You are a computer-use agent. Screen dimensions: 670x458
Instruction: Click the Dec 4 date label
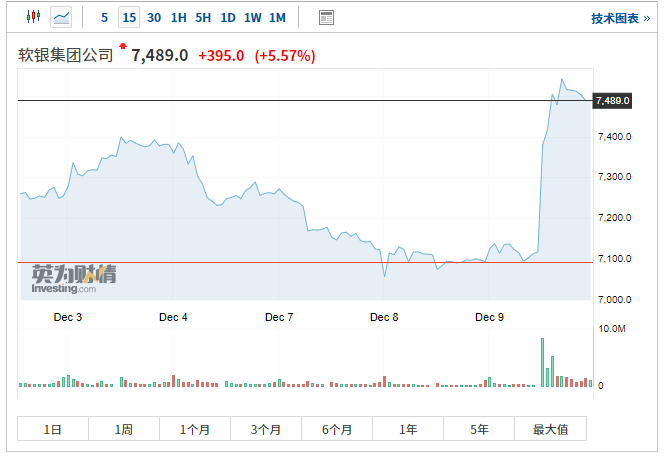click(x=173, y=317)
